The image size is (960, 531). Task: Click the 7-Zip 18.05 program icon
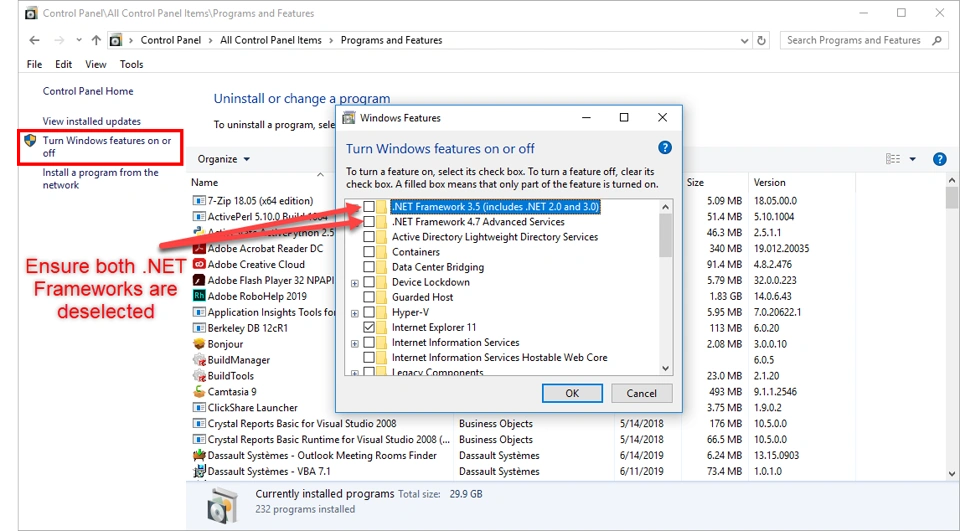pyautogui.click(x=198, y=200)
